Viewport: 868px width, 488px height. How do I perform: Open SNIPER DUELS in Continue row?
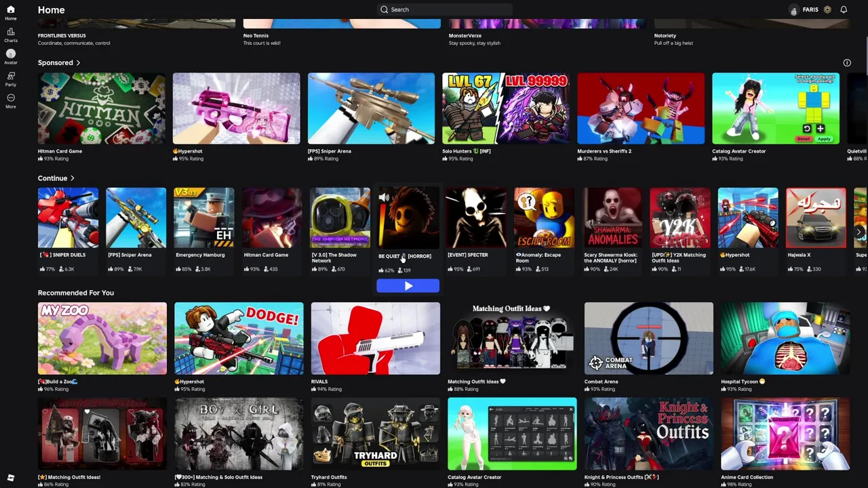[68, 218]
